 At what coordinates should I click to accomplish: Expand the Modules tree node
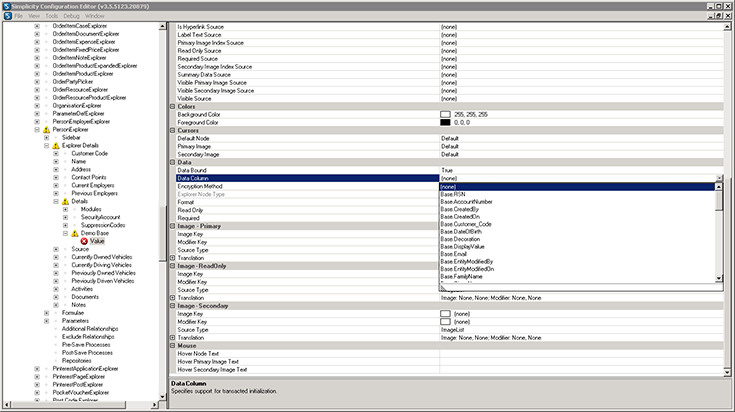(65, 210)
